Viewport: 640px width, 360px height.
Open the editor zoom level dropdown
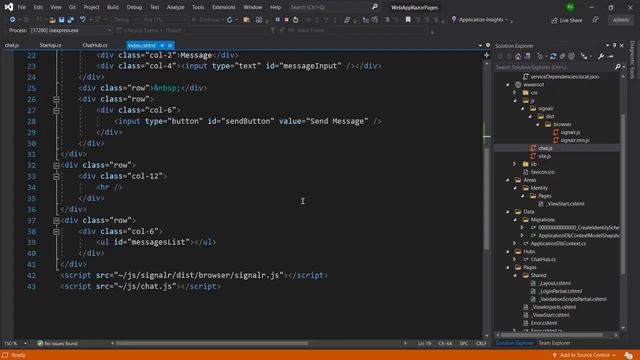click(25, 343)
